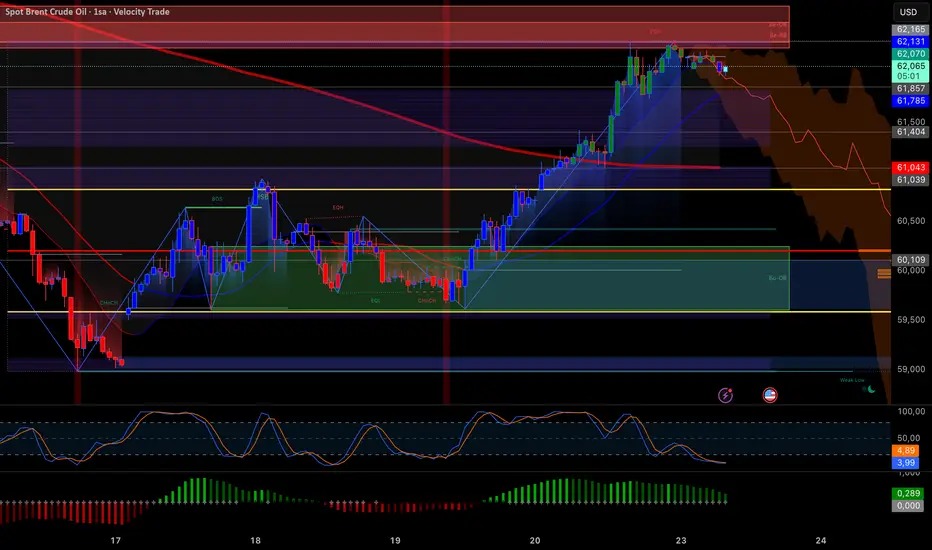Click the EQL label on the chart

pyautogui.click(x=376, y=301)
